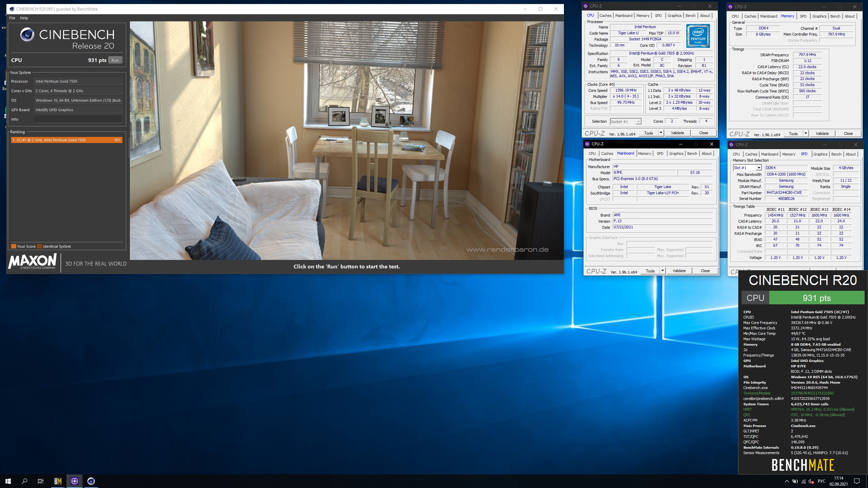Screen dimensions: 868x488
Task: Click Validate in CPU-Z CPU window
Action: 677,133
